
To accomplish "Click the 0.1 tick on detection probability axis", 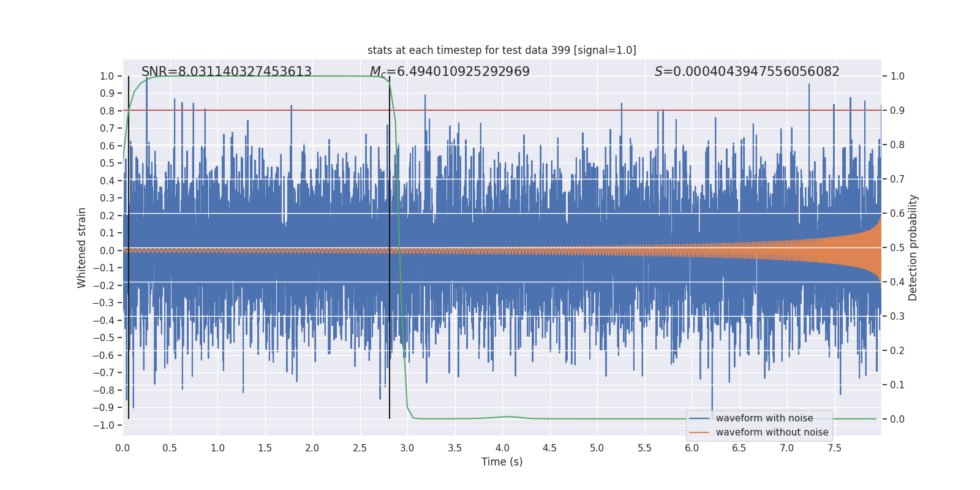I will pyautogui.click(x=897, y=385).
